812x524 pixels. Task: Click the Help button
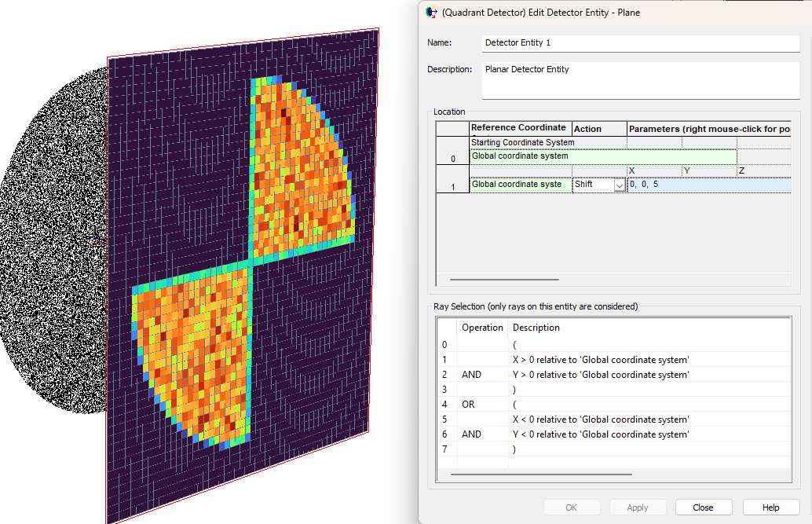pyautogui.click(x=770, y=508)
